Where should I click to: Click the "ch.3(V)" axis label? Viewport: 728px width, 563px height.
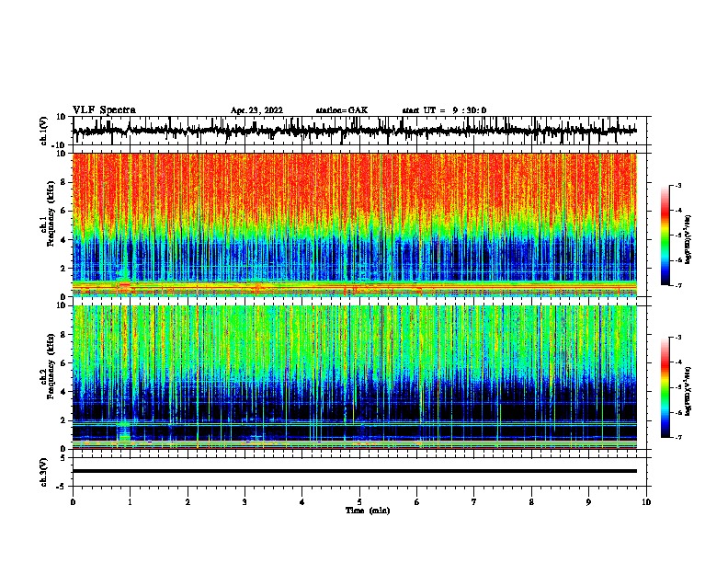[x=44, y=472]
